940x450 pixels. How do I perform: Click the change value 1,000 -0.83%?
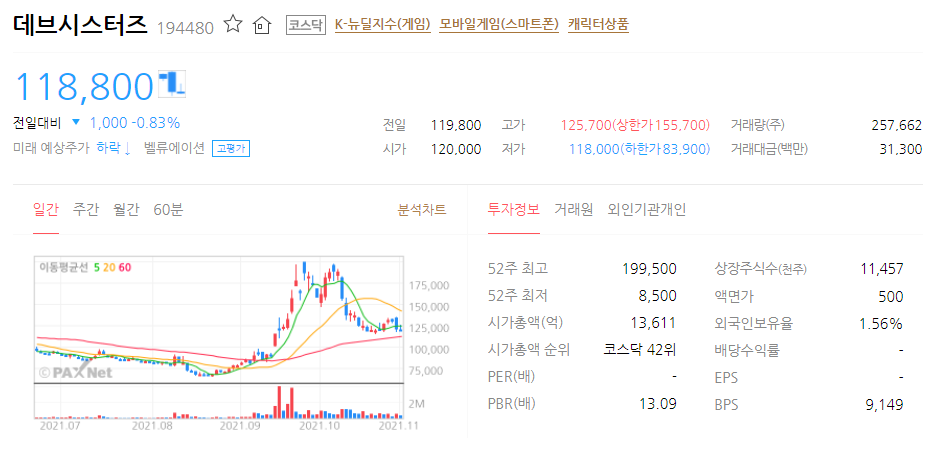tap(135, 123)
